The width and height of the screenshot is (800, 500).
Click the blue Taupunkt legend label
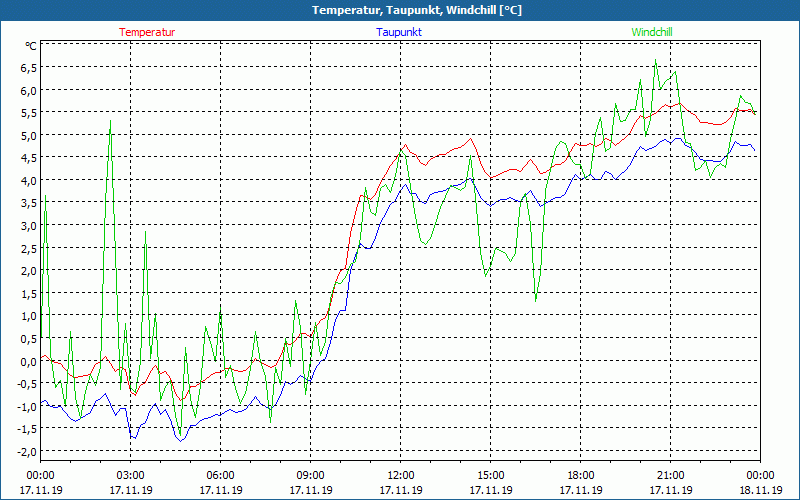399,32
